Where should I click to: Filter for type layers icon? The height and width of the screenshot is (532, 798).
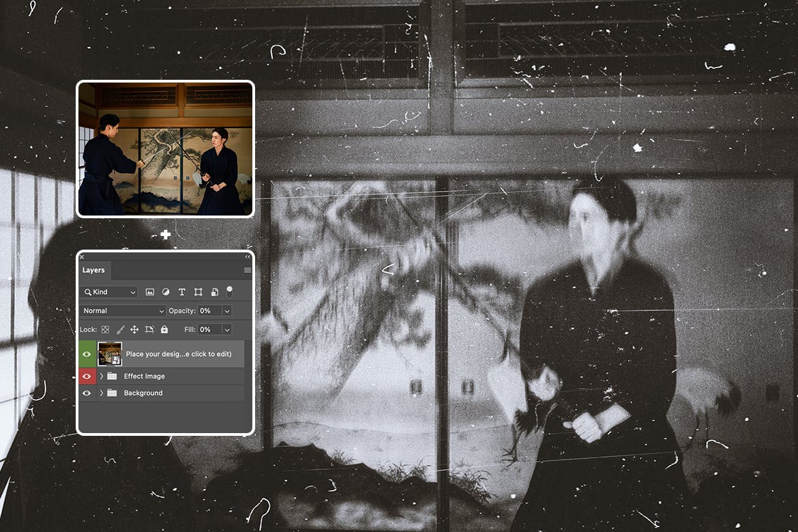pyautogui.click(x=182, y=292)
